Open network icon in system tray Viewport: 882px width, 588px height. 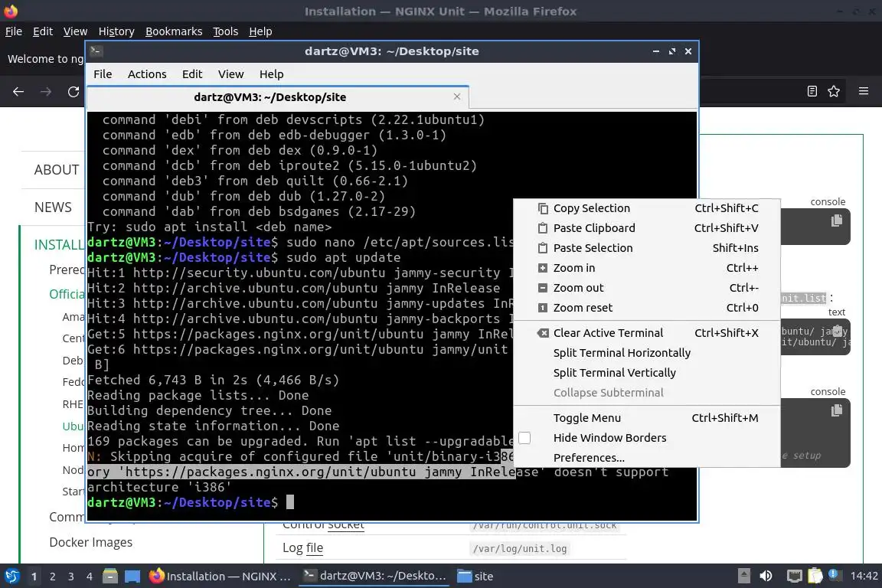pyautogui.click(x=794, y=577)
